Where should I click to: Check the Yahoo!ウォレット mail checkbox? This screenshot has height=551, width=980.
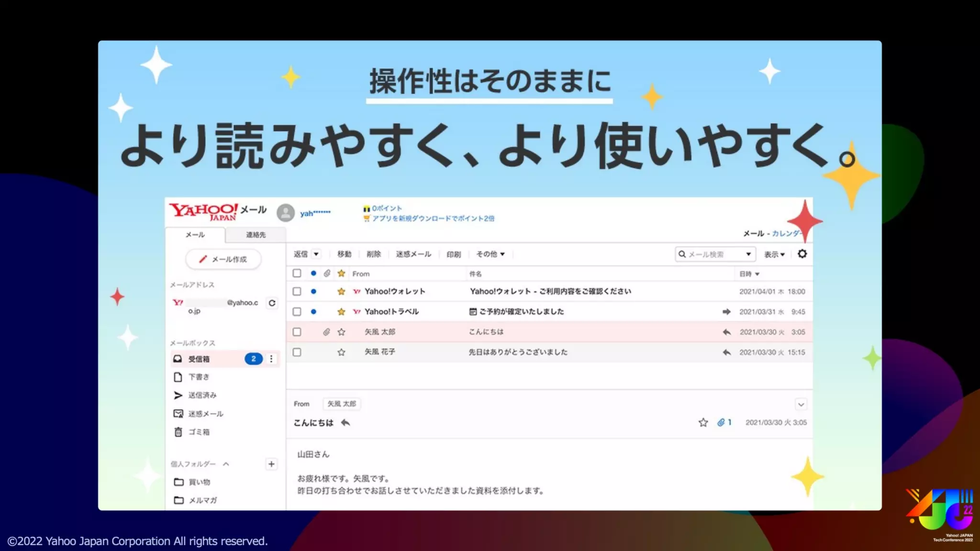click(297, 291)
